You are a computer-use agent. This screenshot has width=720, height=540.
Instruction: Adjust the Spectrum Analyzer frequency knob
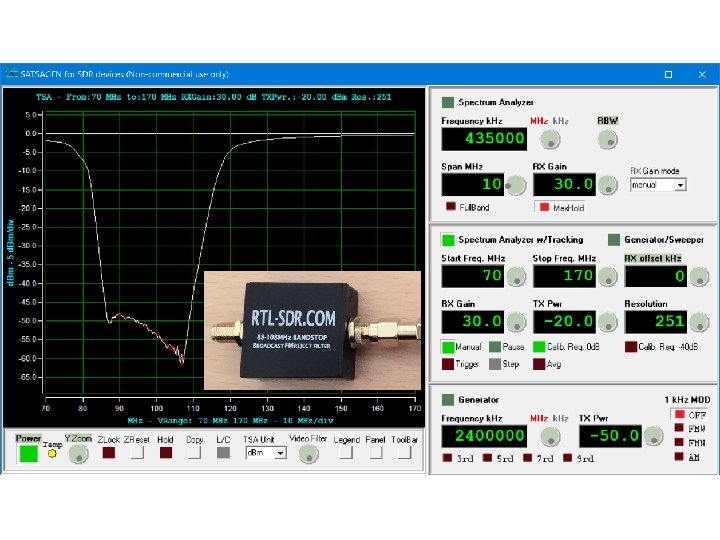(x=550, y=139)
